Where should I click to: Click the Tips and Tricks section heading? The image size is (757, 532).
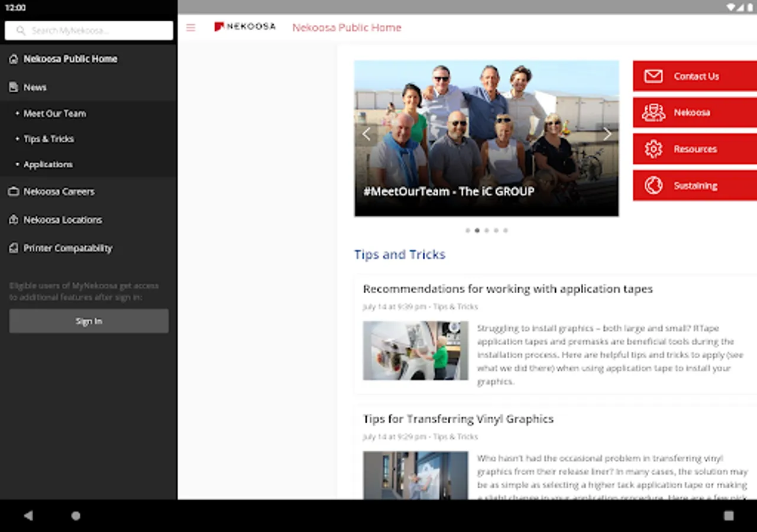(400, 255)
